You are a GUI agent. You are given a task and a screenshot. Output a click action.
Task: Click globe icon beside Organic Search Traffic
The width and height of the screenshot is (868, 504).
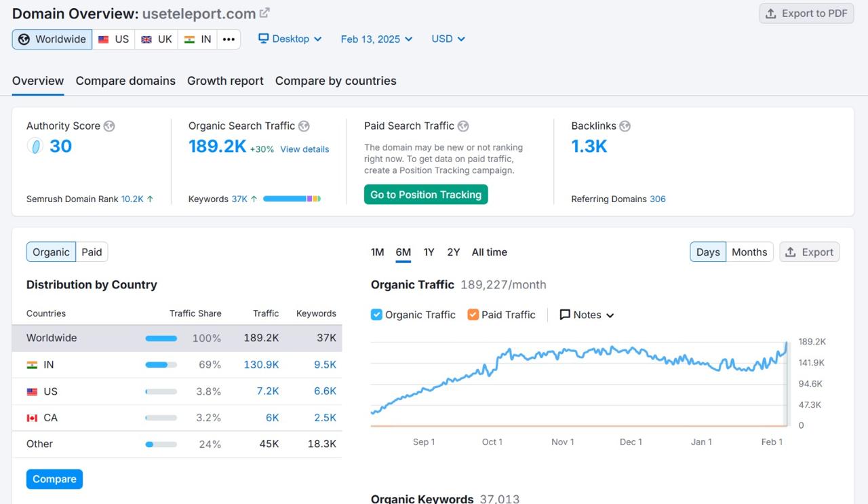pyautogui.click(x=304, y=126)
